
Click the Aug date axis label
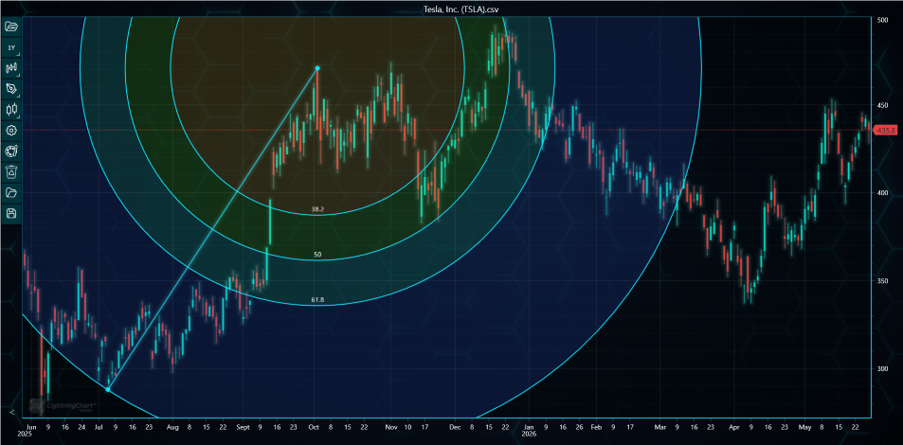point(173,428)
